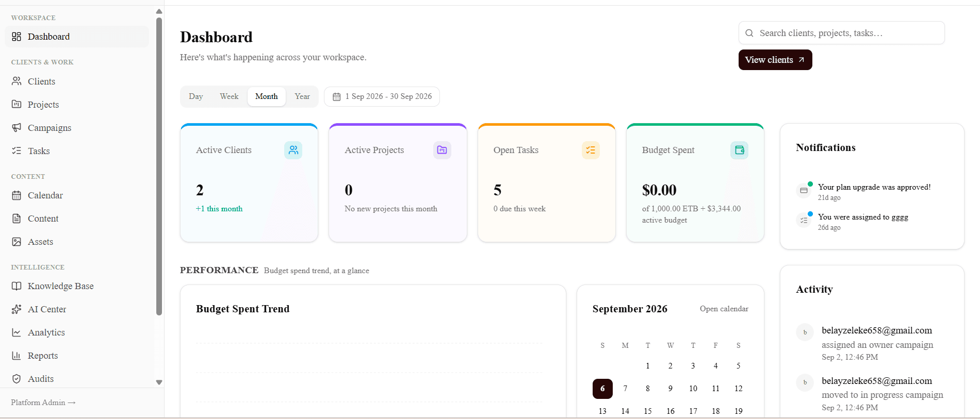
Task: Select day 12 in September calendar
Action: (x=739, y=389)
